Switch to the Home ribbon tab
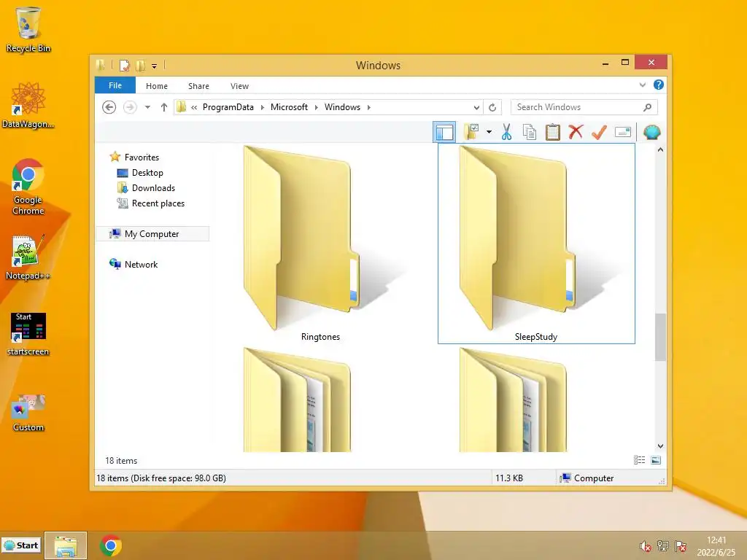The image size is (747, 560). 157,86
